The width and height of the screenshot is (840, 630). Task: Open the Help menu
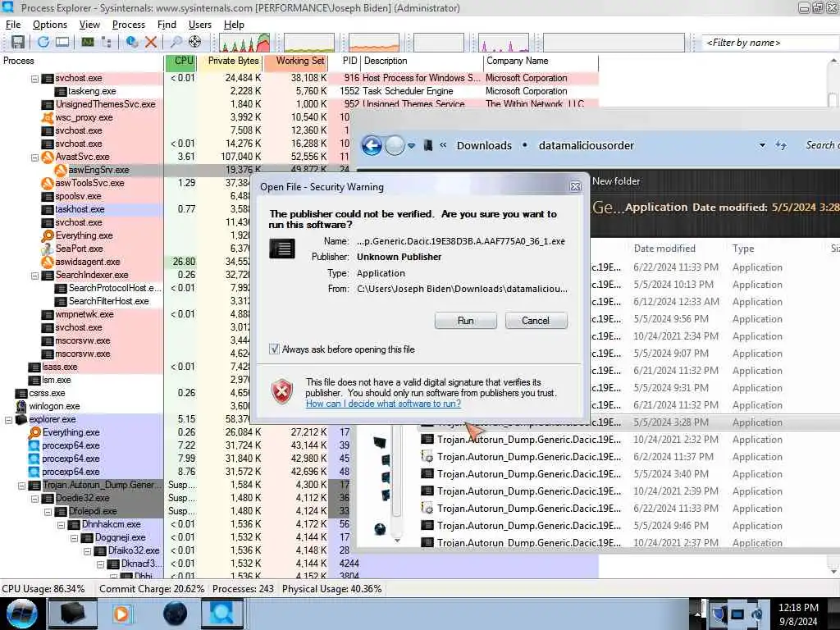point(234,25)
